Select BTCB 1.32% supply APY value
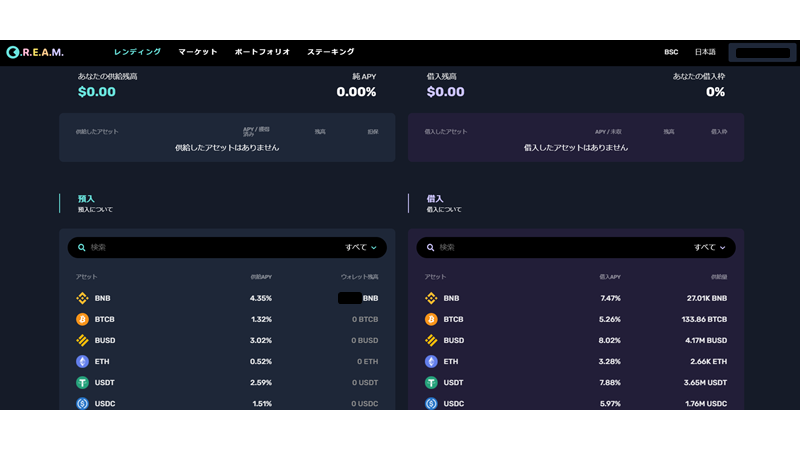 261,319
